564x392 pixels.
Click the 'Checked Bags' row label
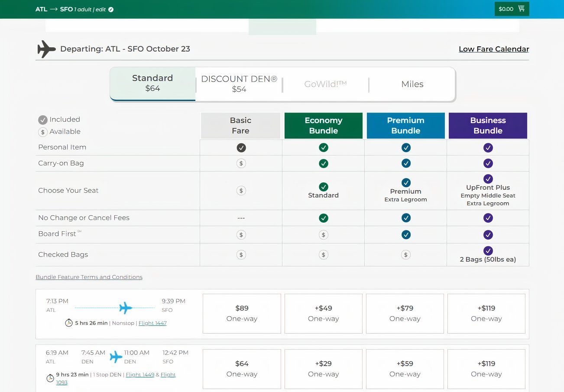click(x=63, y=255)
